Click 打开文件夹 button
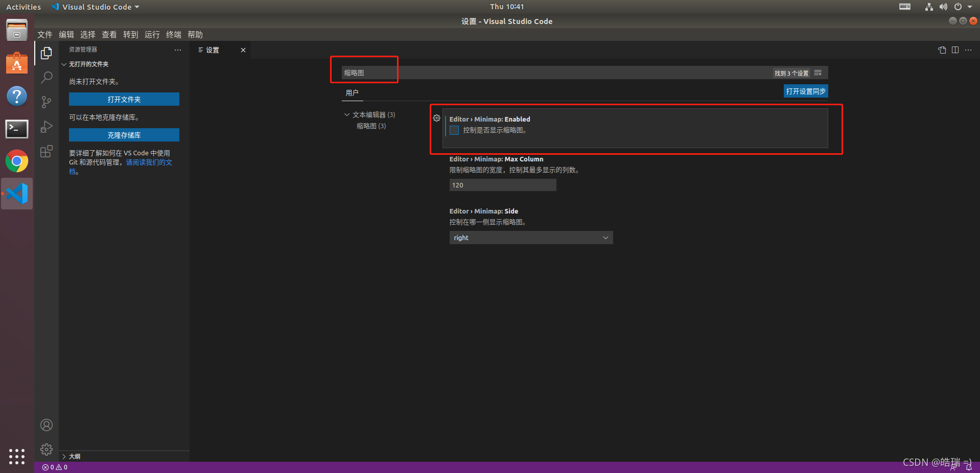This screenshot has height=473, width=980. tap(124, 99)
